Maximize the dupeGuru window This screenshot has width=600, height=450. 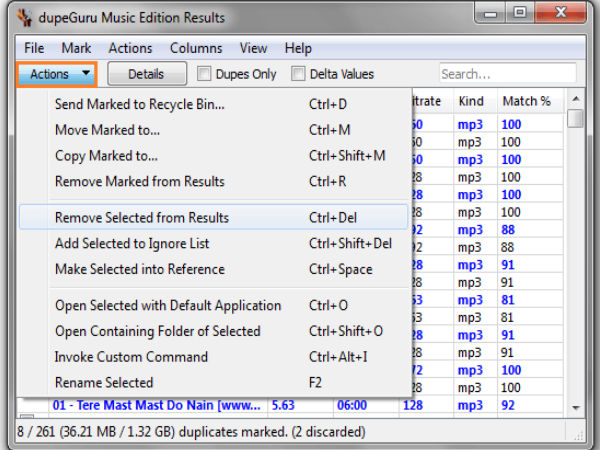(x=520, y=13)
